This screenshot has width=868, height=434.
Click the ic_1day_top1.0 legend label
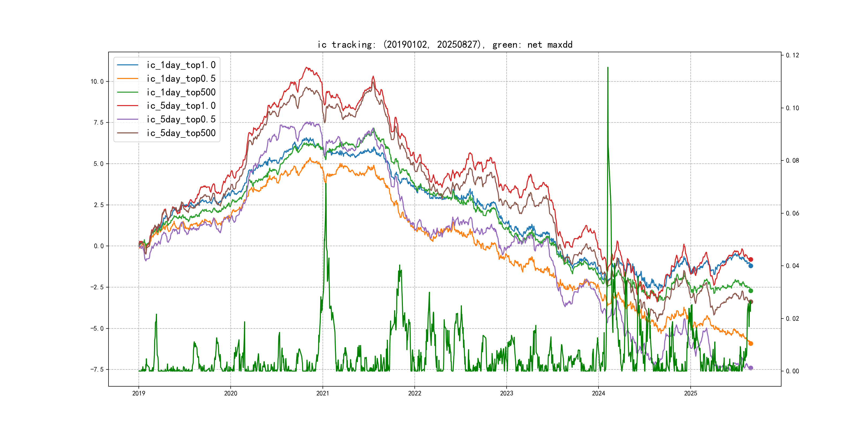pos(181,65)
